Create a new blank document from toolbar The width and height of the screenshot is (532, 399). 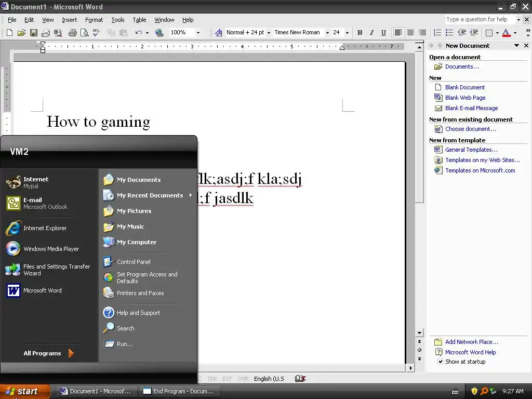[x=9, y=33]
